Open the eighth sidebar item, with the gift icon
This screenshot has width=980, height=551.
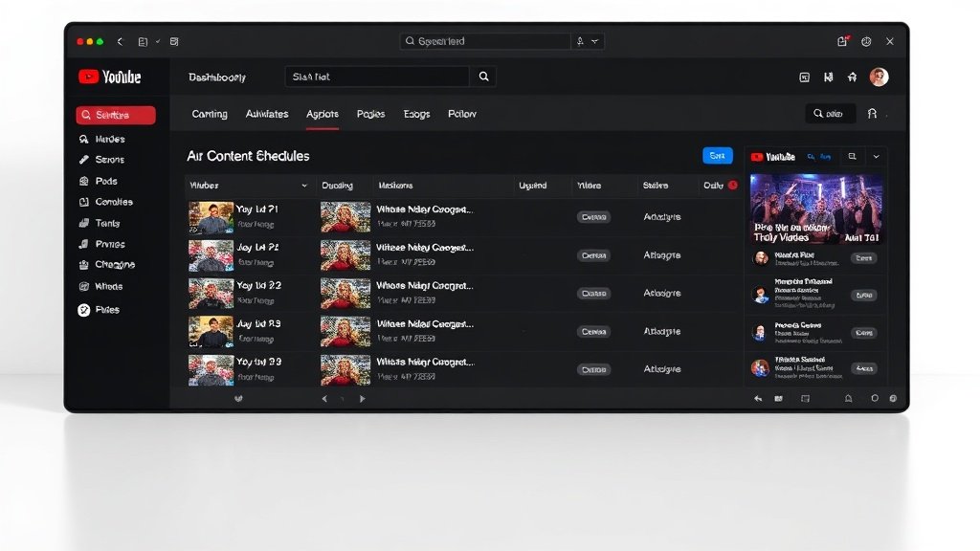coord(107,265)
